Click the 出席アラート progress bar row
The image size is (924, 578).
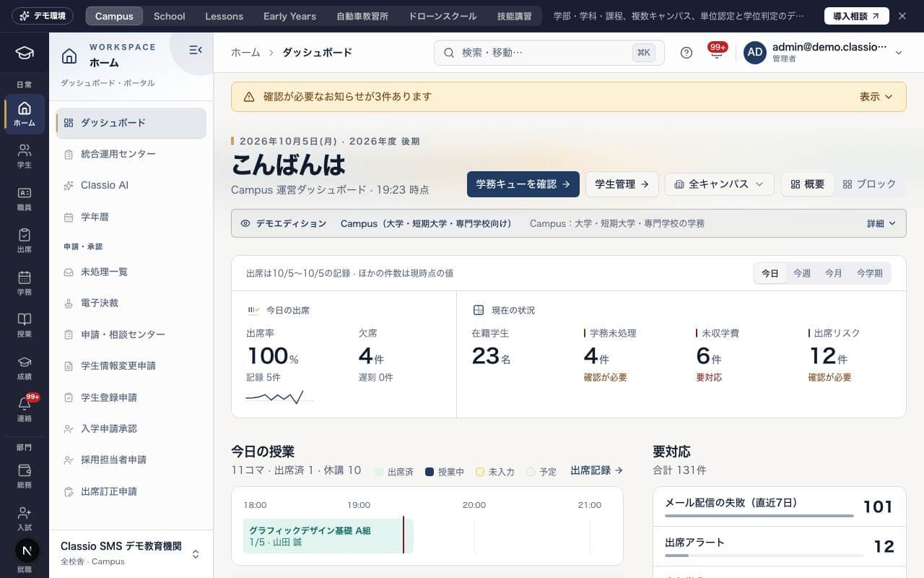pyautogui.click(x=779, y=546)
